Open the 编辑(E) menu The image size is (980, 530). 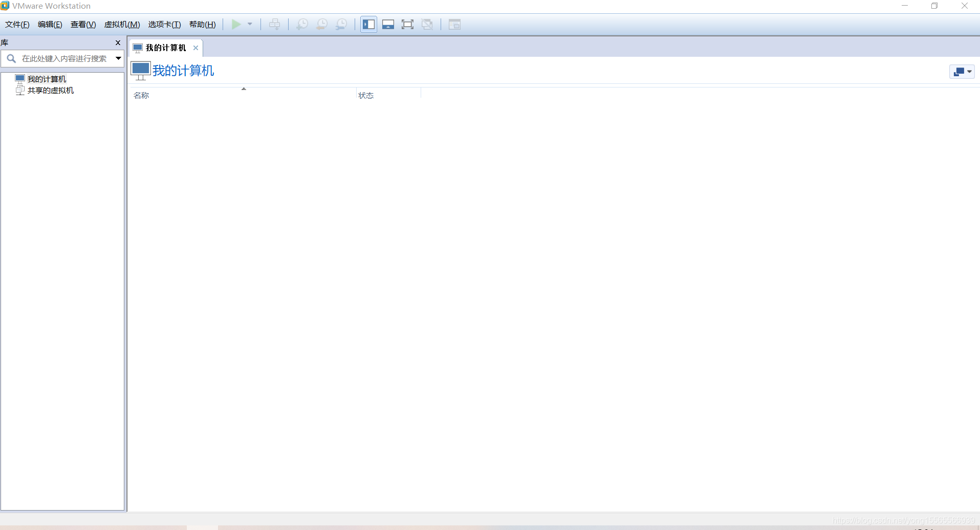coord(50,25)
